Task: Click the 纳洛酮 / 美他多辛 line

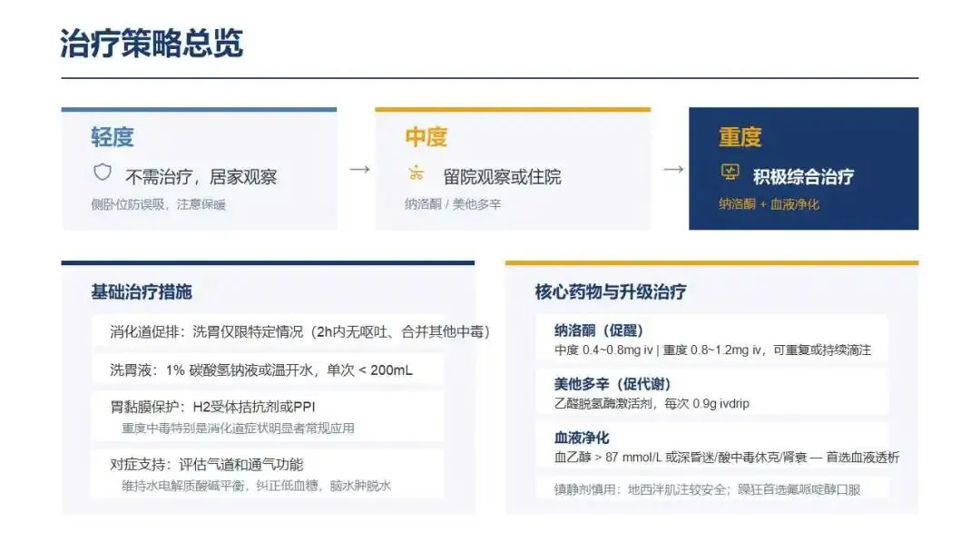Action: (453, 204)
